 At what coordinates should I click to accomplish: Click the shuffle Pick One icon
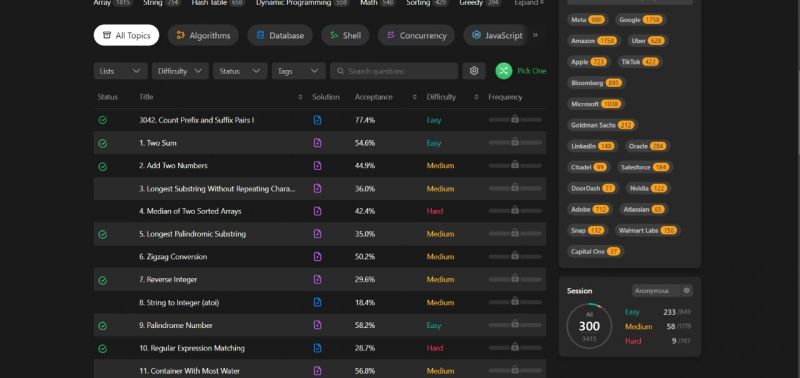click(x=504, y=71)
